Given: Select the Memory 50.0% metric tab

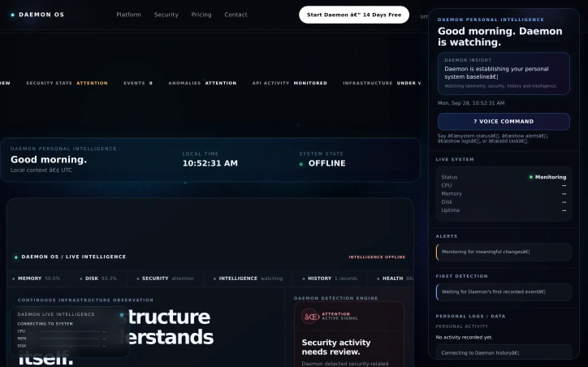Looking at the screenshot, I should click(x=37, y=278).
